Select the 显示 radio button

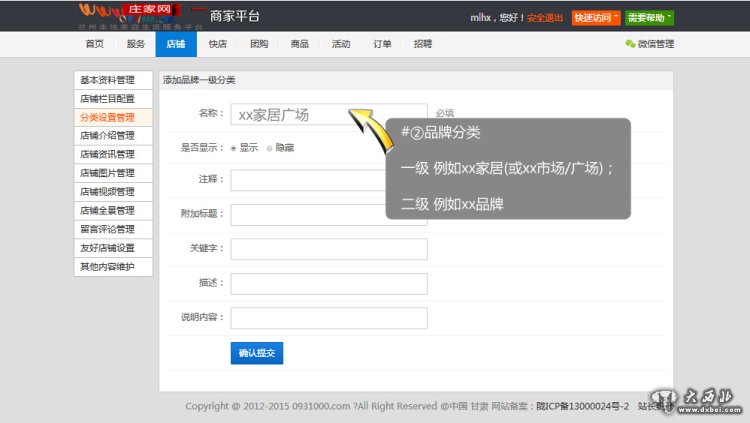[234, 148]
